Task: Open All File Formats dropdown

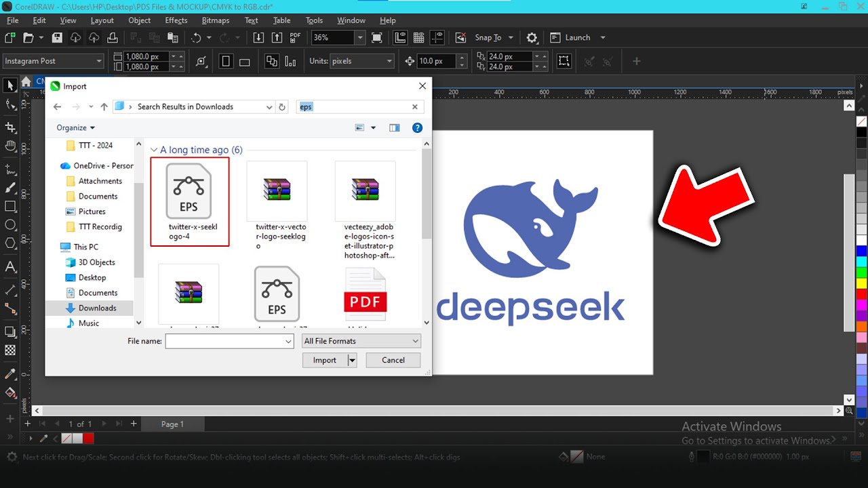Action: 361,341
